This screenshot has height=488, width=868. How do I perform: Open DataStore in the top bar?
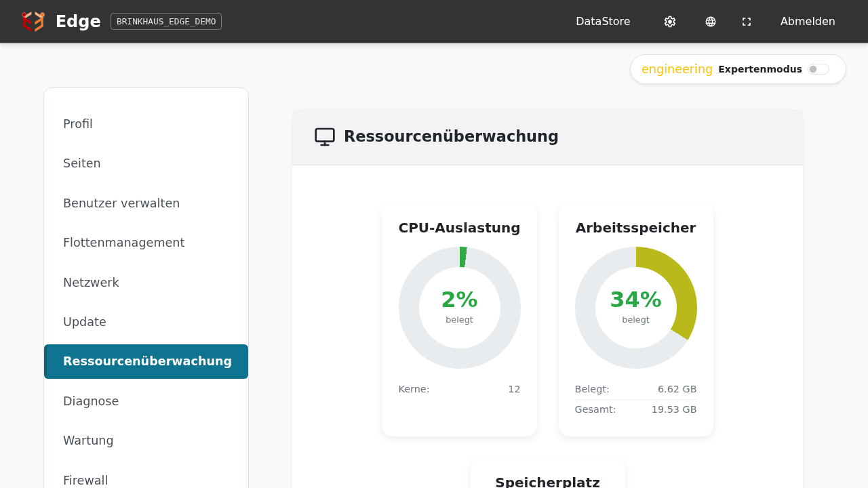pos(603,22)
